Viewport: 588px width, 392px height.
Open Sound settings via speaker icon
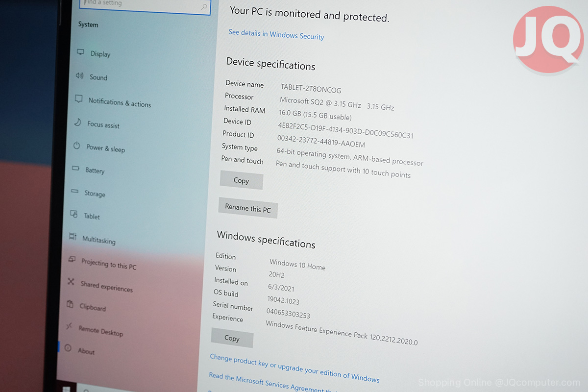click(79, 75)
